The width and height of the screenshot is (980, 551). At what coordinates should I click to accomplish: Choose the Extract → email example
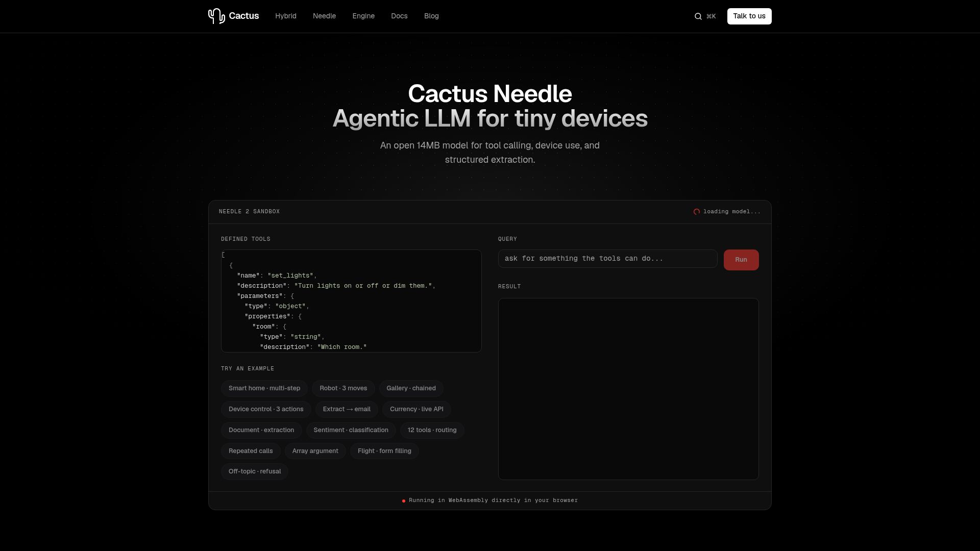347,410
